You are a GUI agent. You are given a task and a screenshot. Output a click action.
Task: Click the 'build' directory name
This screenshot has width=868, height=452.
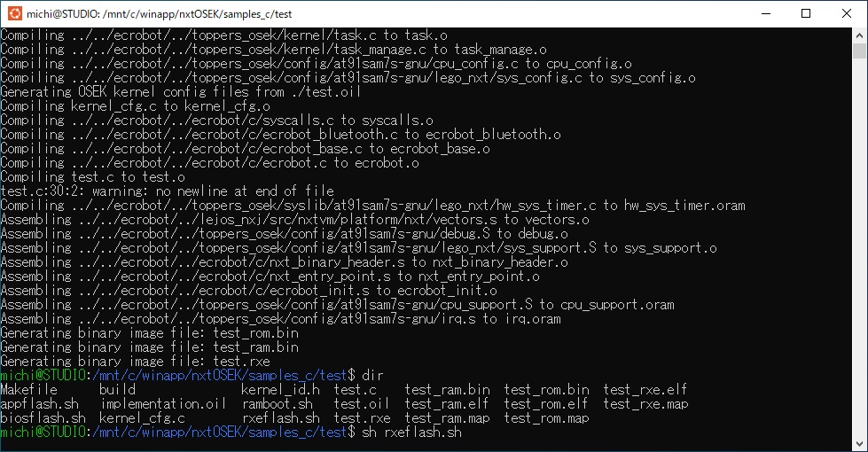coord(117,389)
